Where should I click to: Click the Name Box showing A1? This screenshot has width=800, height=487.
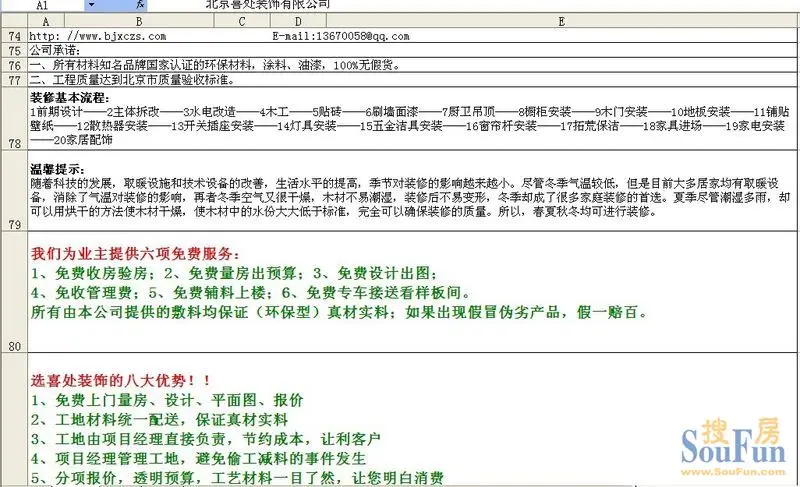coord(45,5)
